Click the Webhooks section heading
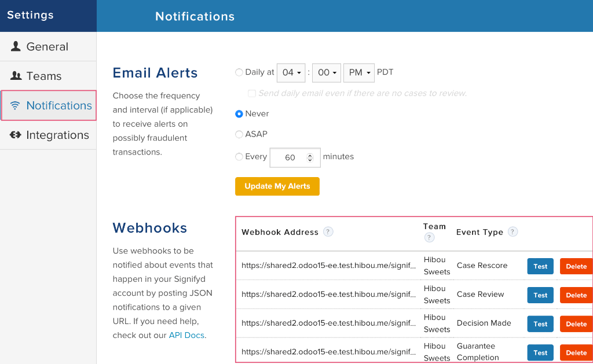This screenshot has width=593, height=364. (150, 228)
